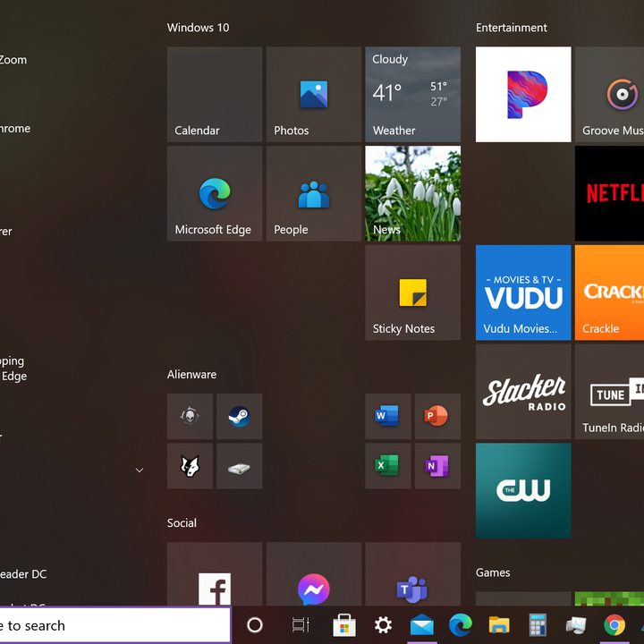
Task: Open the Sticky Notes tile
Action: click(x=412, y=292)
